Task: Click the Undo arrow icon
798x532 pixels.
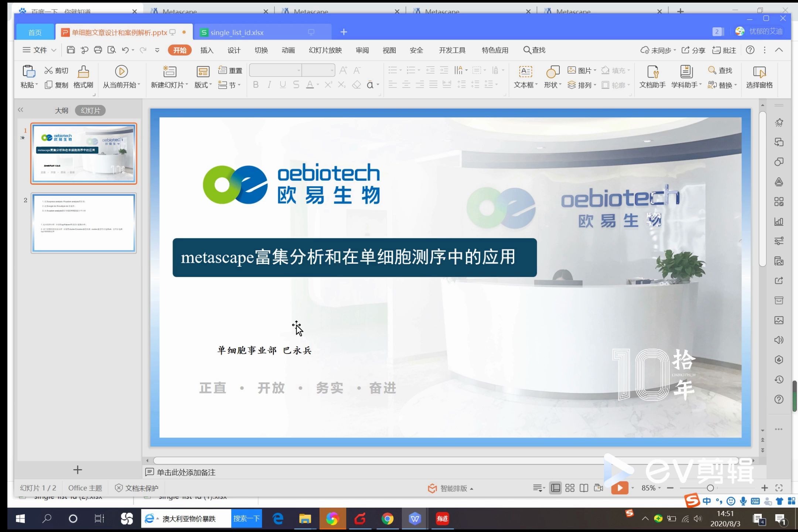Action: click(x=125, y=50)
